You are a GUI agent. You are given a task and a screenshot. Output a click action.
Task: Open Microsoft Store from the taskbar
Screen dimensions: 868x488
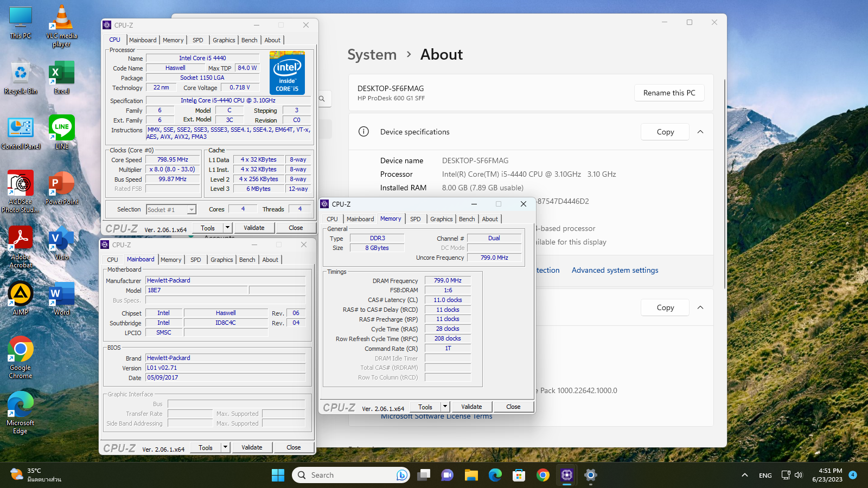[519, 475]
